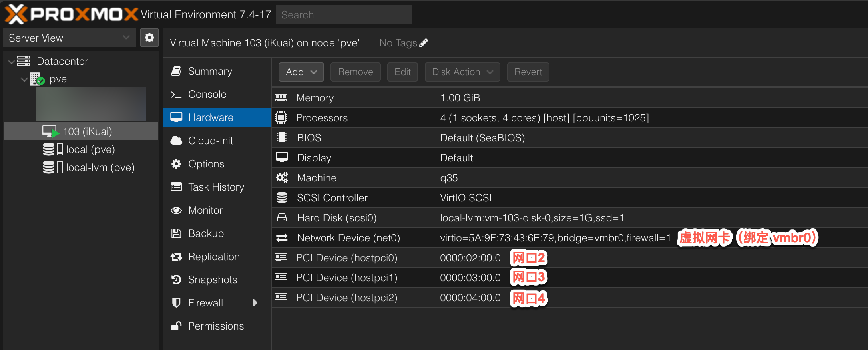The image size is (868, 350).
Task: Select the Processors 4 cores value
Action: coord(544,118)
